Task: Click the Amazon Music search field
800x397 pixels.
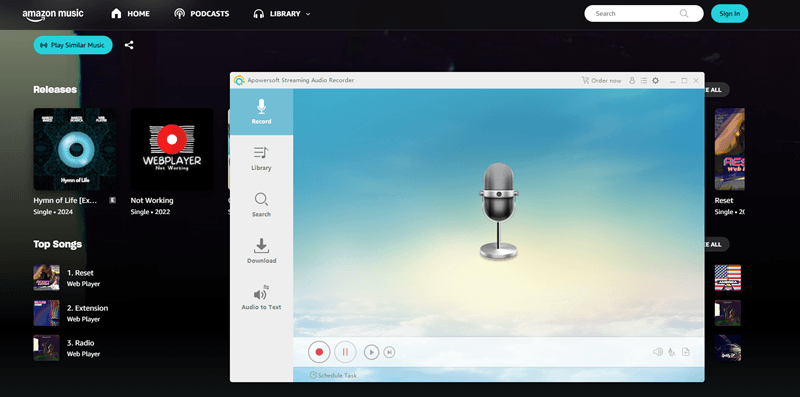Action: tap(644, 14)
